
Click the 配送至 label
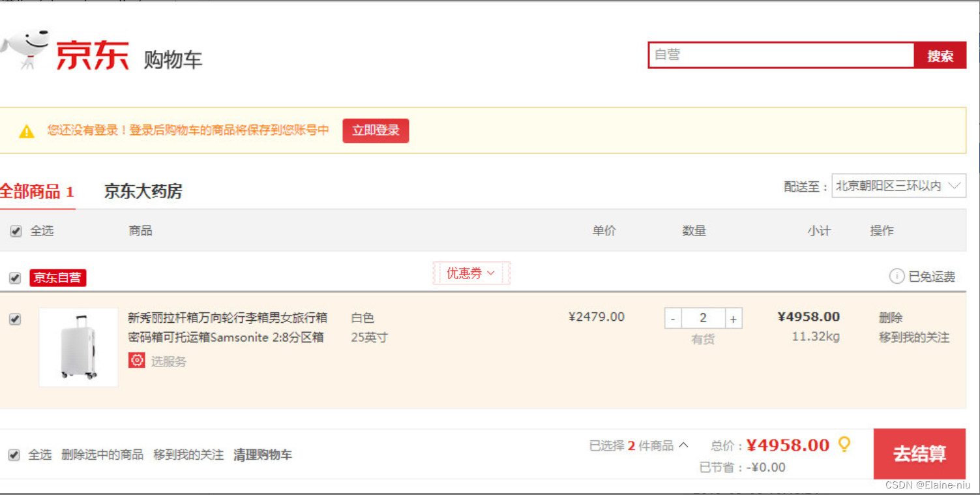point(805,187)
